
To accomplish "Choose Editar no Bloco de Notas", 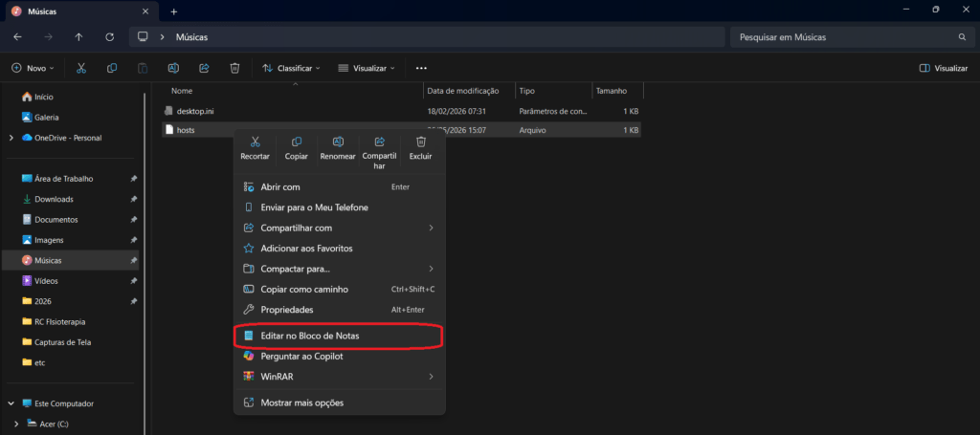I will [x=340, y=336].
